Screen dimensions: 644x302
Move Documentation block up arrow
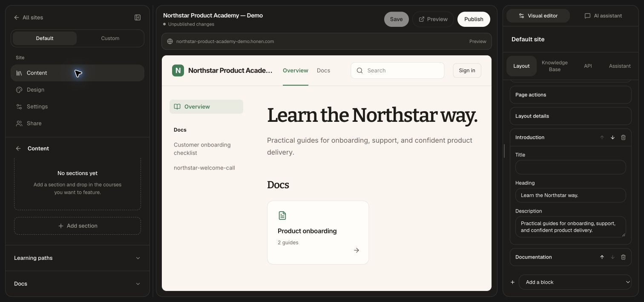tap(602, 257)
